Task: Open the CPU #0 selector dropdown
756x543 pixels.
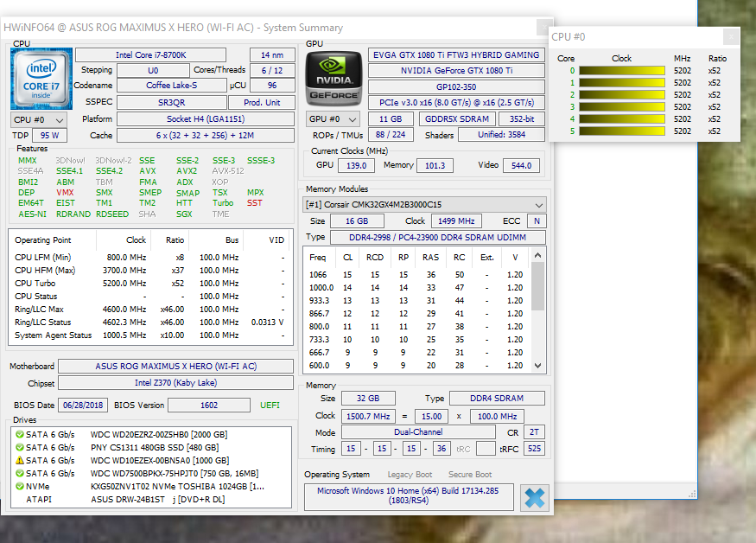Action: coord(39,119)
